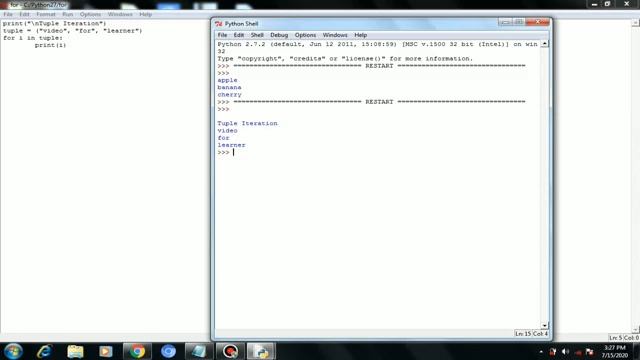This screenshot has width=640, height=360.
Task: Click the 'learner' output line in shell
Action: click(x=231, y=145)
